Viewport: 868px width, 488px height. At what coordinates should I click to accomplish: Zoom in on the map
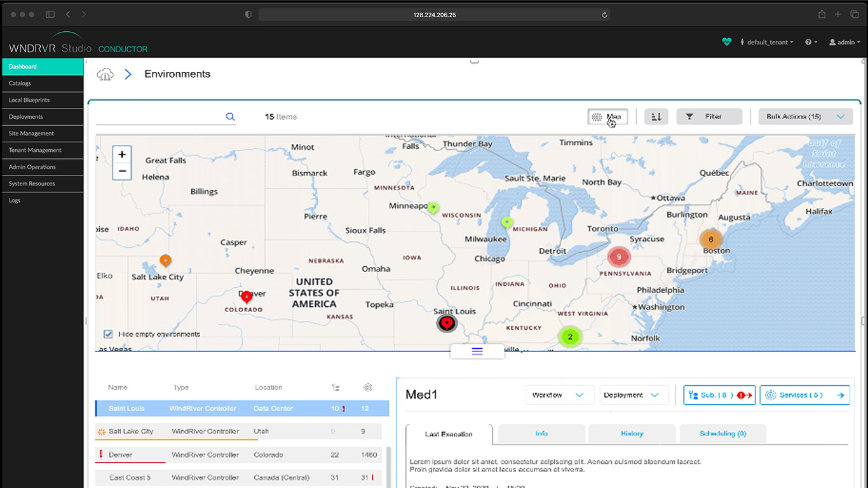coord(122,154)
